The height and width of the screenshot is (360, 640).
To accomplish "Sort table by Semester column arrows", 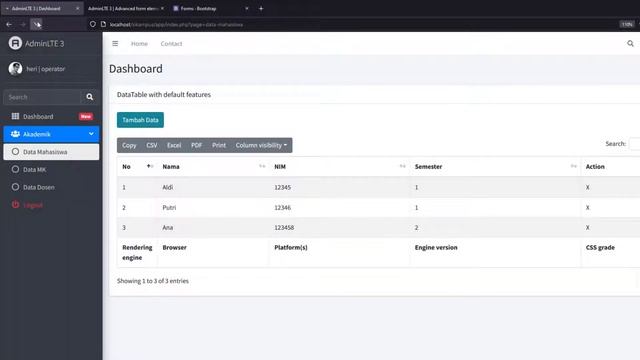I will (573, 166).
